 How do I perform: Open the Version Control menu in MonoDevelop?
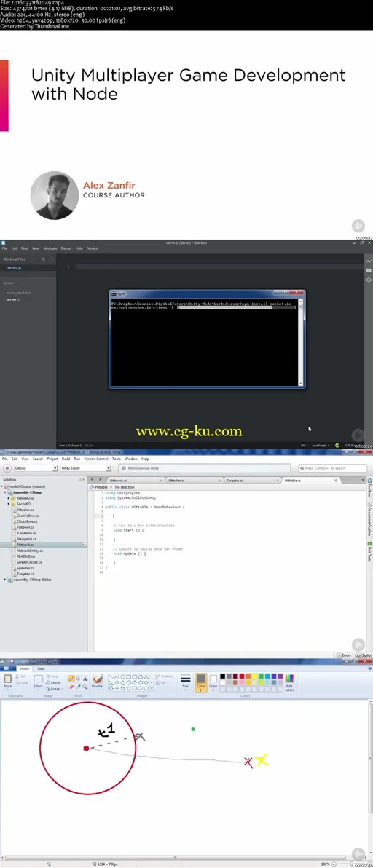[x=95, y=459]
